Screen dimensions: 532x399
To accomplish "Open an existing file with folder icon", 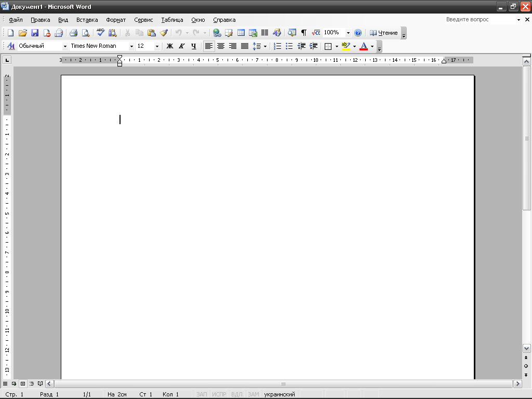I will 22,33.
